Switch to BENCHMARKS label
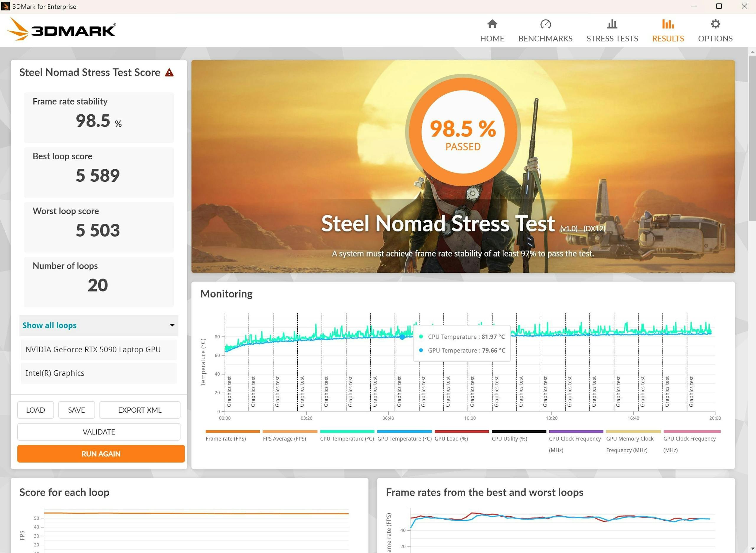756x553 pixels. [545, 38]
